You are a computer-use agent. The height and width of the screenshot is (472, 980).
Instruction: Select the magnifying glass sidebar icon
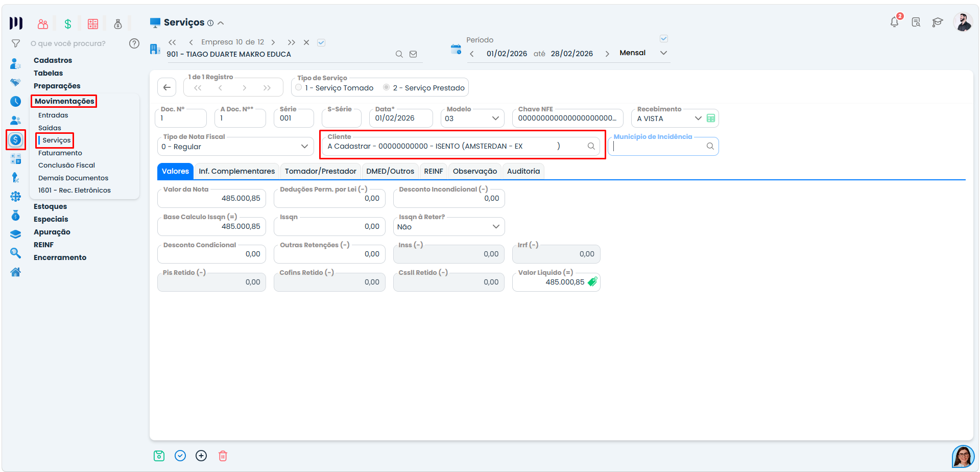coord(16,253)
